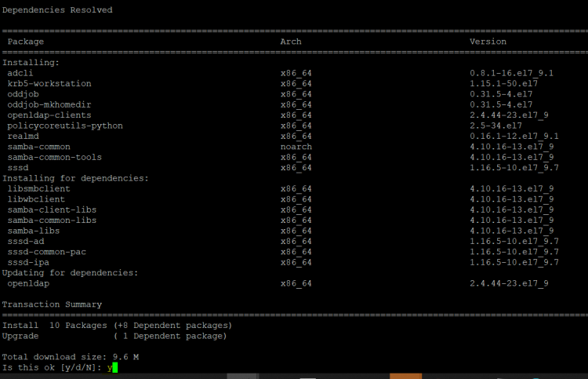
Task: Click the version in the samba-common-tools row
Action: point(511,157)
